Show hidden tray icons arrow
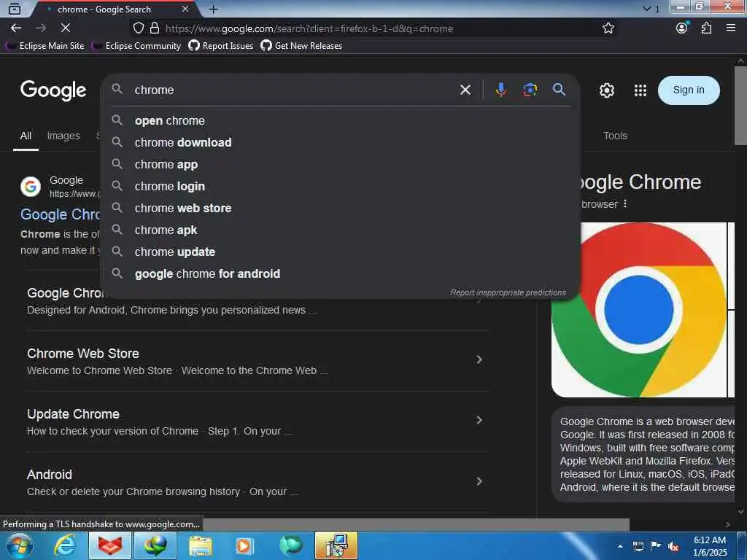 pos(620,546)
